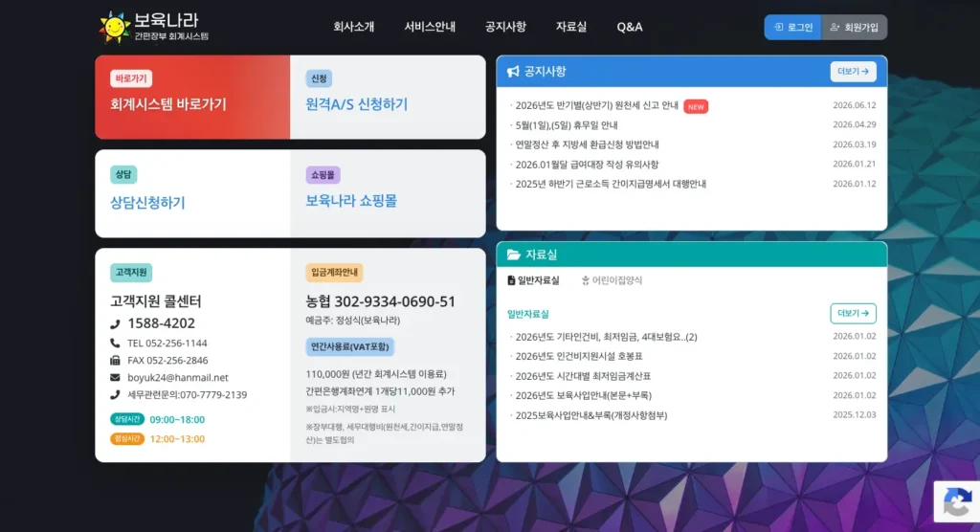The height and width of the screenshot is (532, 980).
Task: Click the 연간사용료(VAT포함) badge
Action: pyautogui.click(x=350, y=347)
